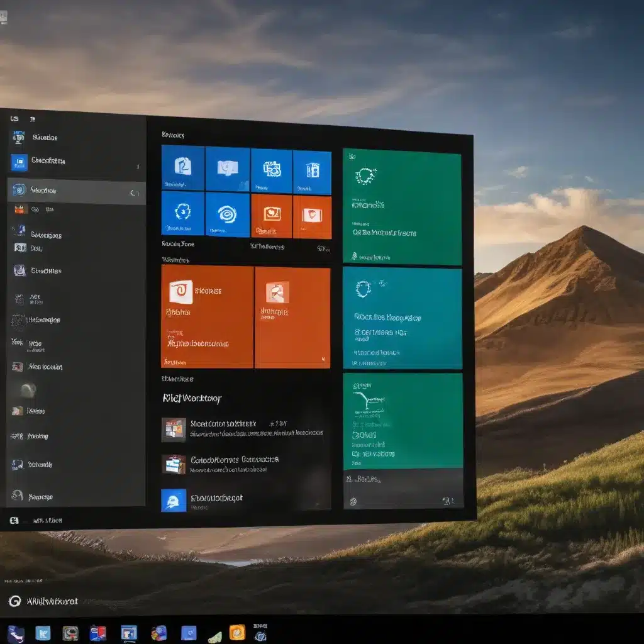
Task: Click the tiny icon in the desktop's top-left corner
Action: point(3,17)
